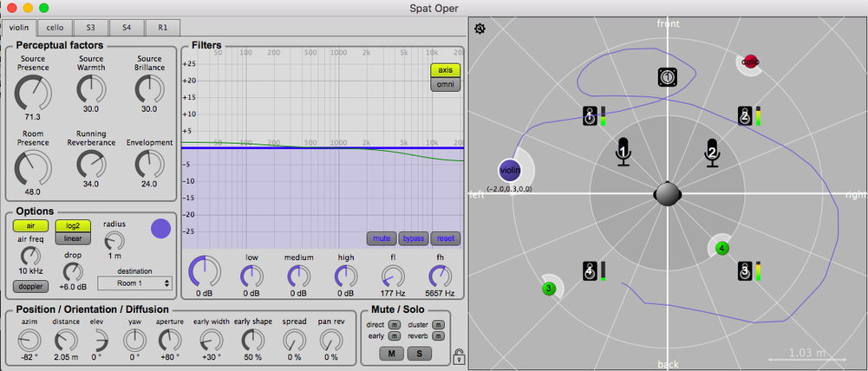This screenshot has height=371, width=868.
Task: Mute the reverb section
Action: 438,335
